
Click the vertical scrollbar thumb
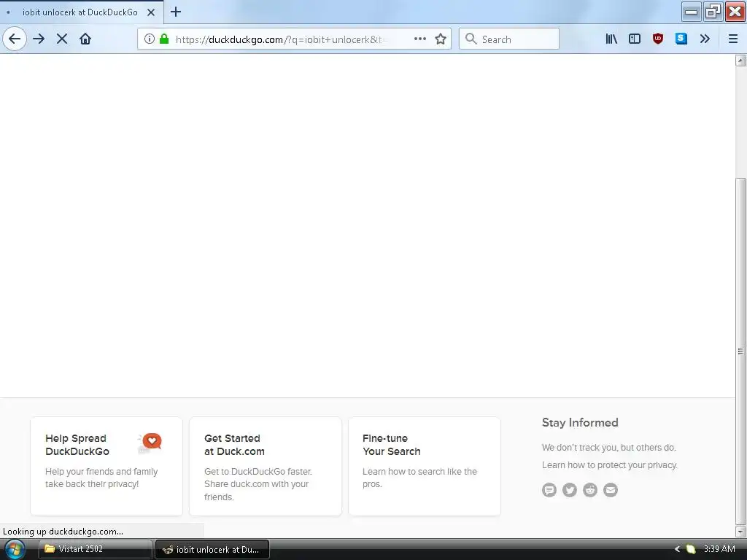click(x=741, y=351)
